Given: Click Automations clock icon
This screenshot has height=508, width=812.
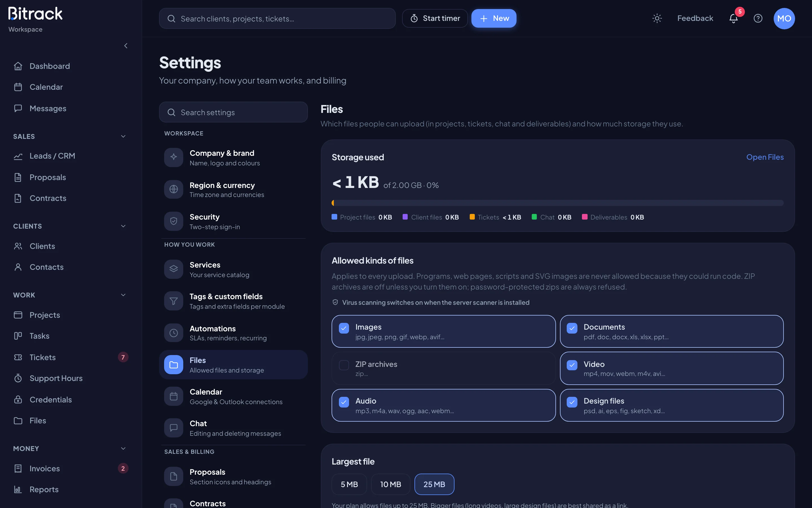Looking at the screenshot, I should coord(173,333).
